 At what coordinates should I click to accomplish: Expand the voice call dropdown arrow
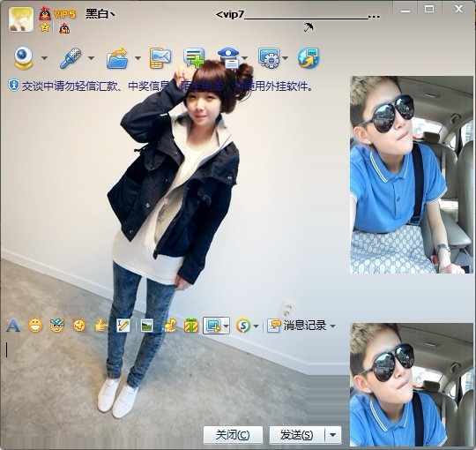(x=91, y=57)
